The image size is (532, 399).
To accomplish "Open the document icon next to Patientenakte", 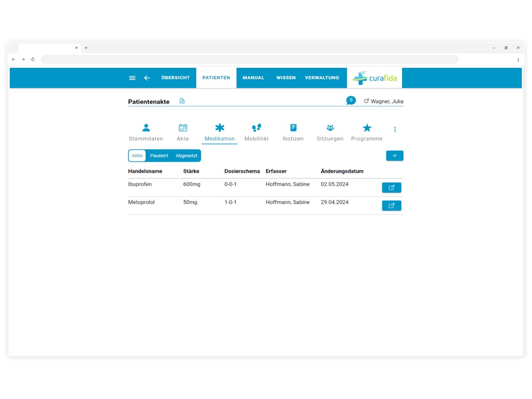I will coord(182,101).
